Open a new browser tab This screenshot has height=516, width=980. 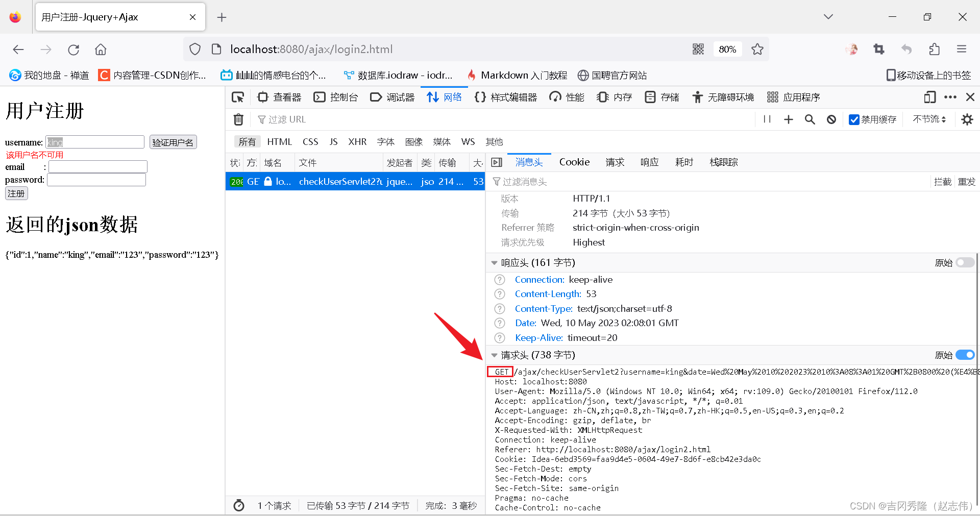coord(222,17)
